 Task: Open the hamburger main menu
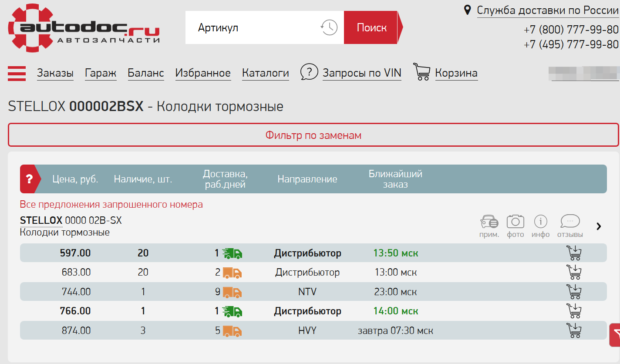pos(17,73)
